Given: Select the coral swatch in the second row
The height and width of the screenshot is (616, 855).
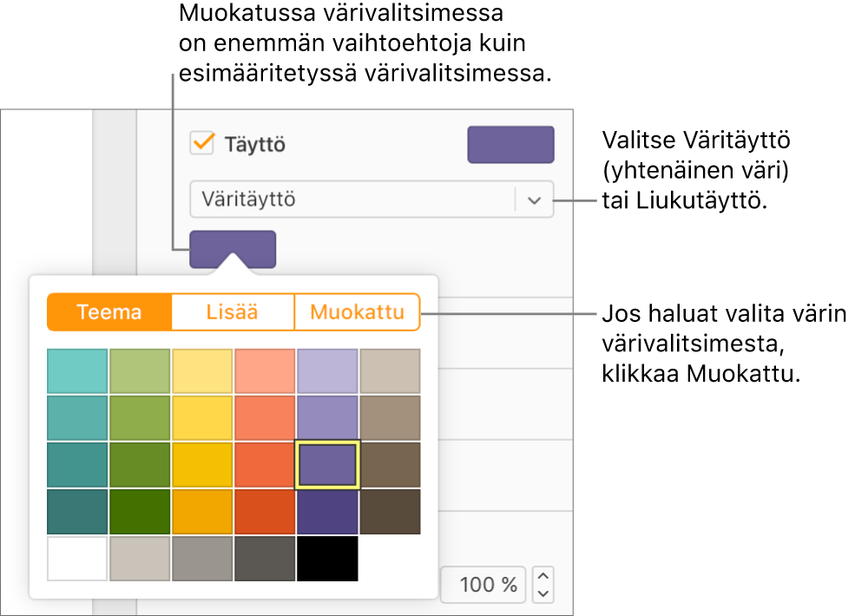Looking at the screenshot, I should click(x=265, y=418).
